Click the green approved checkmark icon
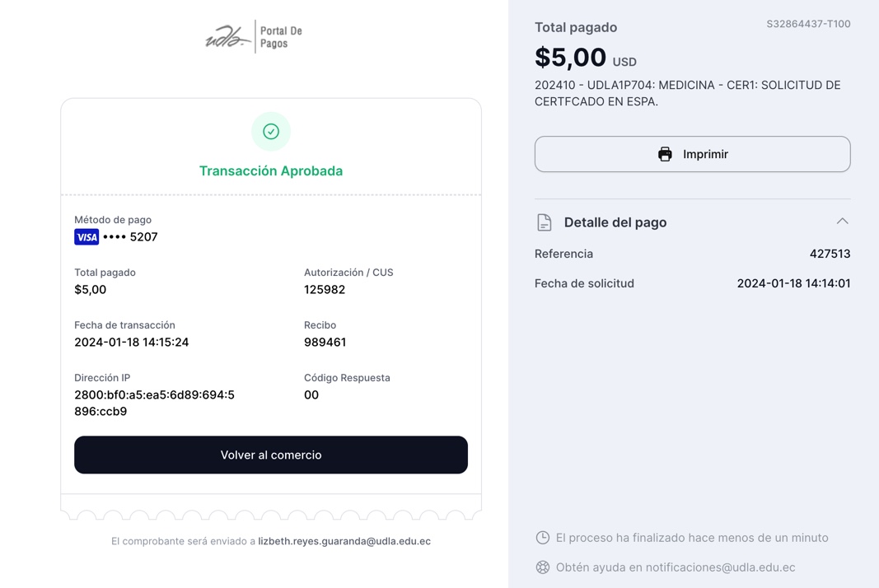Image resolution: width=879 pixels, height=588 pixels. [271, 132]
